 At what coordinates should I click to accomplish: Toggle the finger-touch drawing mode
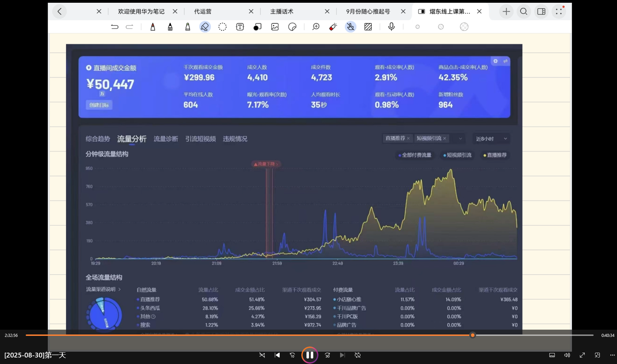tap(350, 27)
